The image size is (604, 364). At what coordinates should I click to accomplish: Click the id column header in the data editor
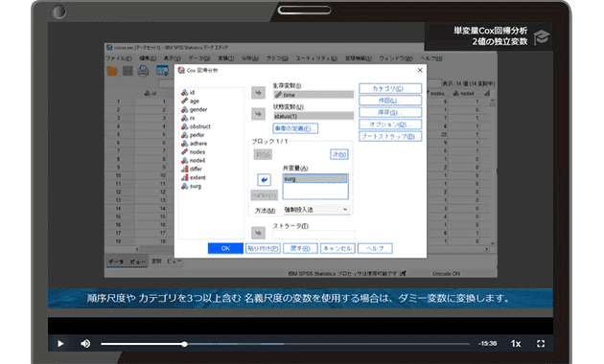click(x=151, y=93)
